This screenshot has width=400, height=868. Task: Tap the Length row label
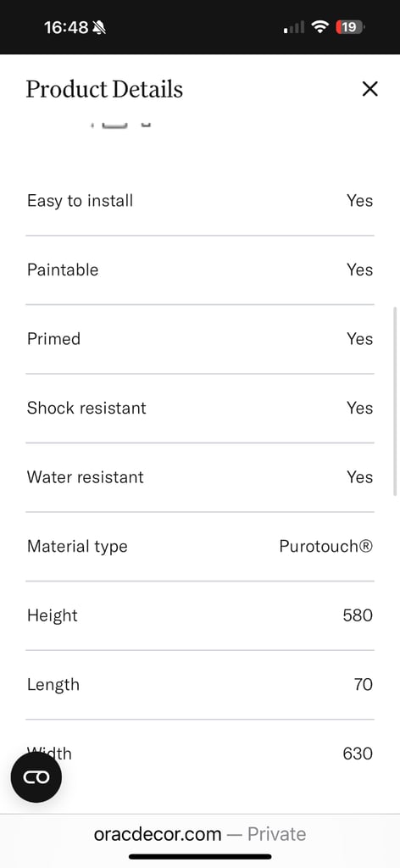[x=53, y=685]
